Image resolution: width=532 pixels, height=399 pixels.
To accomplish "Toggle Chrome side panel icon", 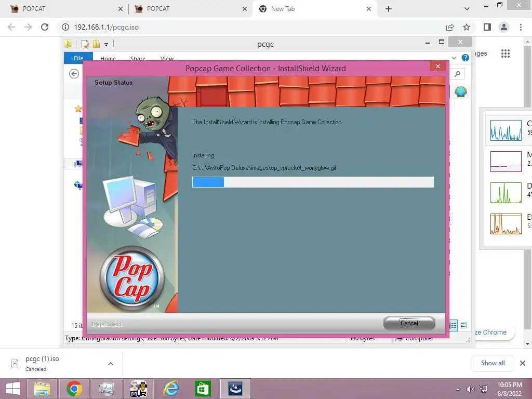I will click(487, 27).
